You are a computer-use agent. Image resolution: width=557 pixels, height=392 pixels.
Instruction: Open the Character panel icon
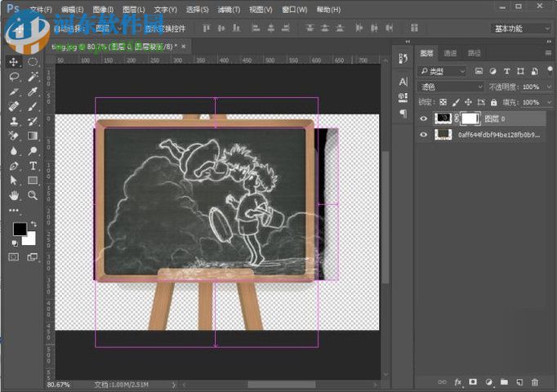(x=403, y=82)
